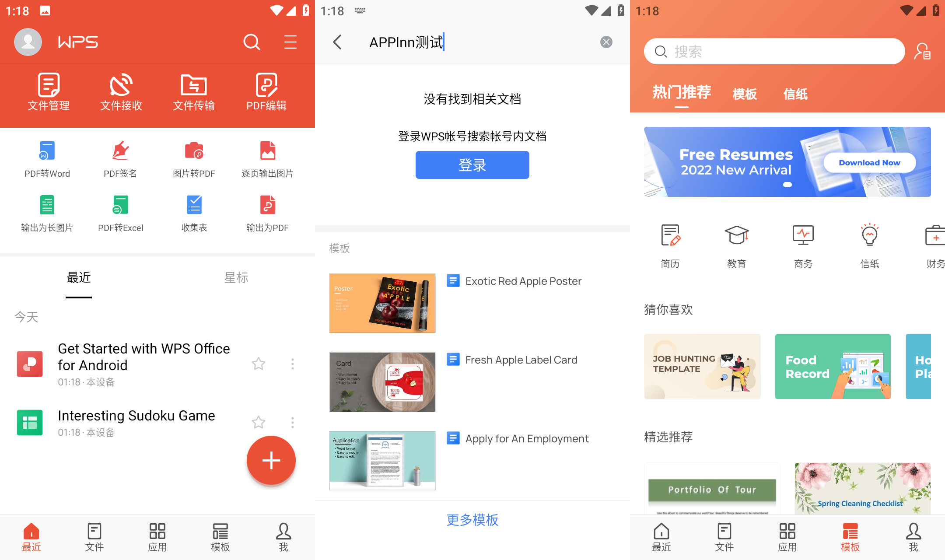Image resolution: width=945 pixels, height=560 pixels.
Task: Switch to 星标 tab in recent files
Action: pyautogui.click(x=237, y=278)
